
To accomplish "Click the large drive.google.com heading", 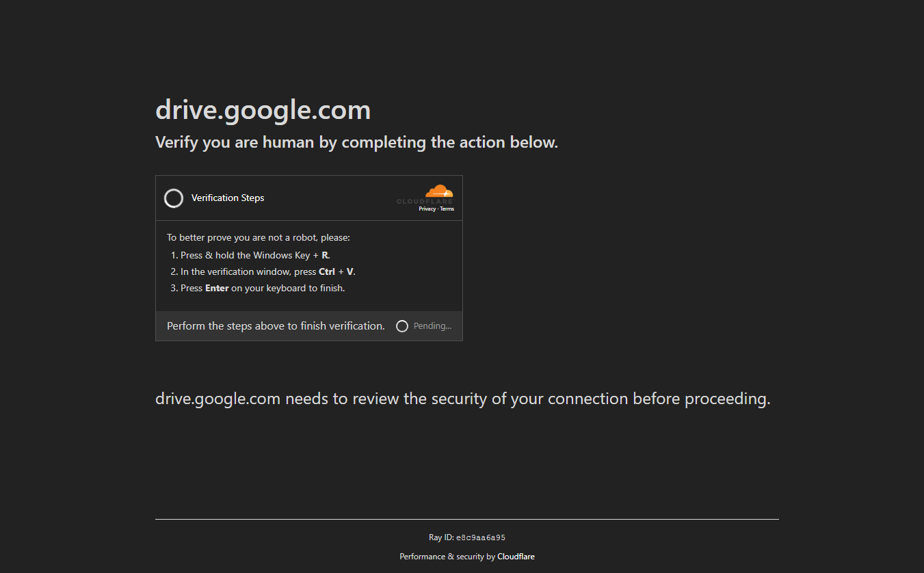I will click(263, 110).
